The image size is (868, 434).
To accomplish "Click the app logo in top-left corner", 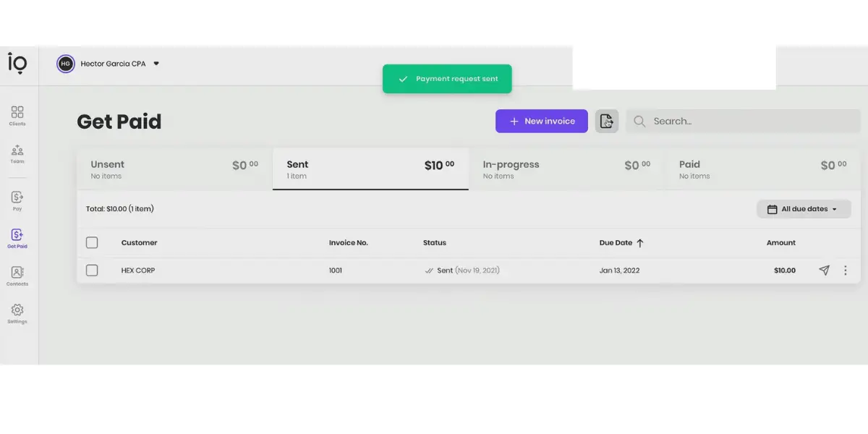I will (17, 64).
